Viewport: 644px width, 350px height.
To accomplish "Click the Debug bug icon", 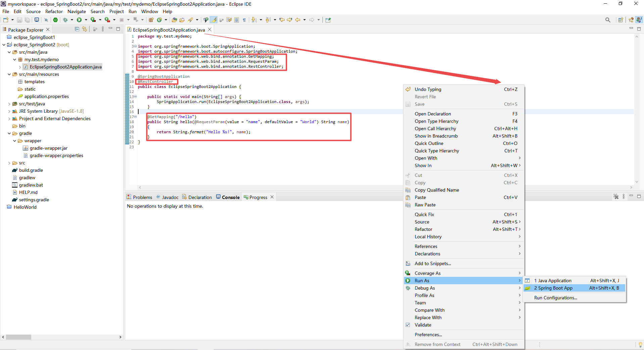I will pos(65,20).
